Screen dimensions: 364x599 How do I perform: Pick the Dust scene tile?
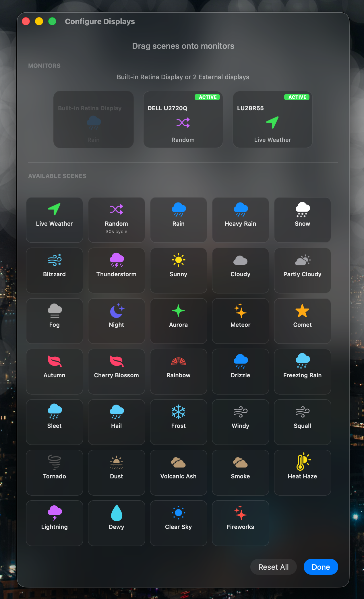(117, 473)
